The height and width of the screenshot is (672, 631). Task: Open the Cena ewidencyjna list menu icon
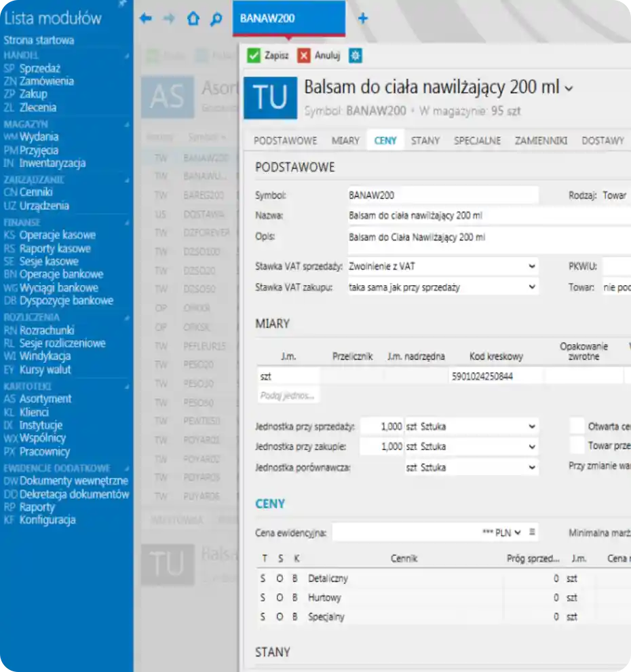tap(532, 532)
